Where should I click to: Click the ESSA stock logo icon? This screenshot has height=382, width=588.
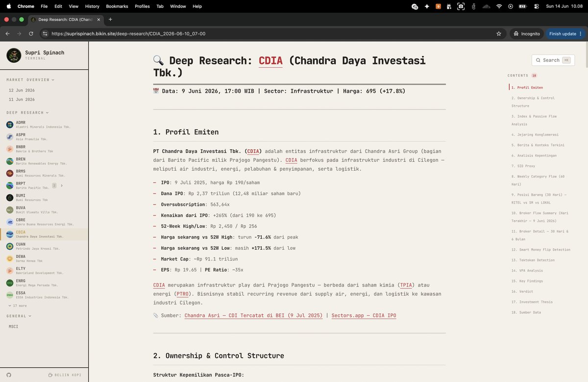pyautogui.click(x=10, y=295)
